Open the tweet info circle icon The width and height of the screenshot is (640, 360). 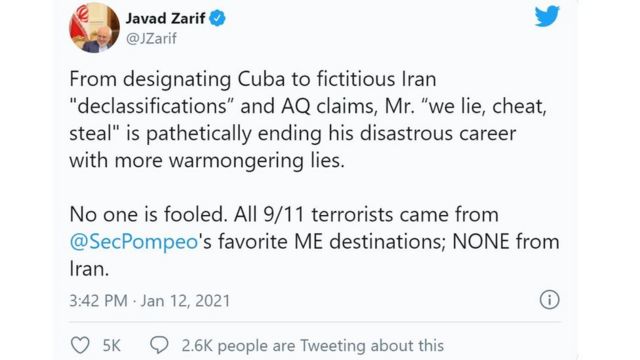click(549, 300)
